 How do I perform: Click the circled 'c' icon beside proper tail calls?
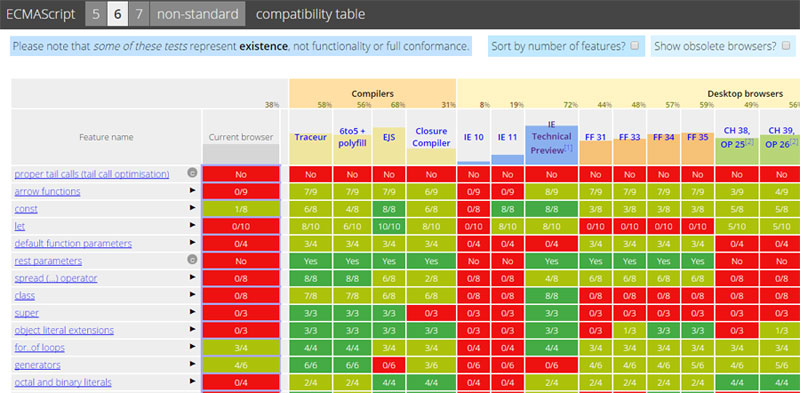coord(192,174)
